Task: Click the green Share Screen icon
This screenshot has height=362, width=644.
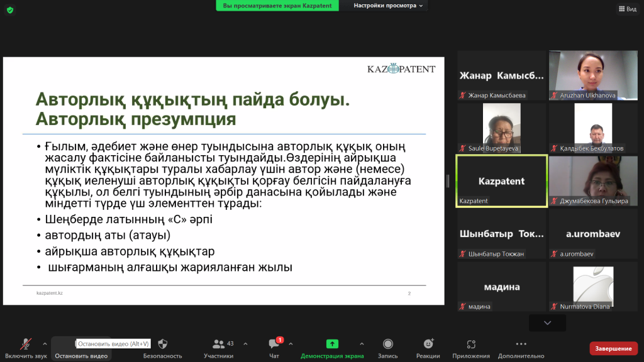Action: pos(332,344)
